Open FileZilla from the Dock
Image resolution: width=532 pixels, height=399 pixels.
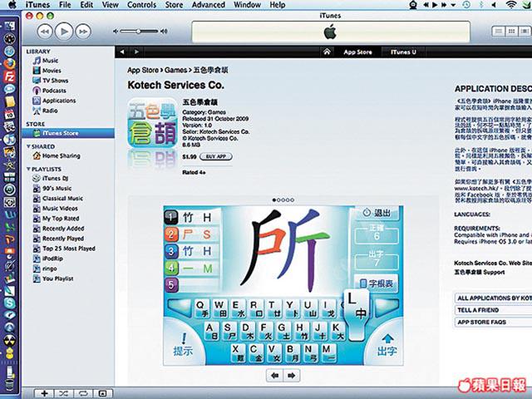tap(9, 76)
